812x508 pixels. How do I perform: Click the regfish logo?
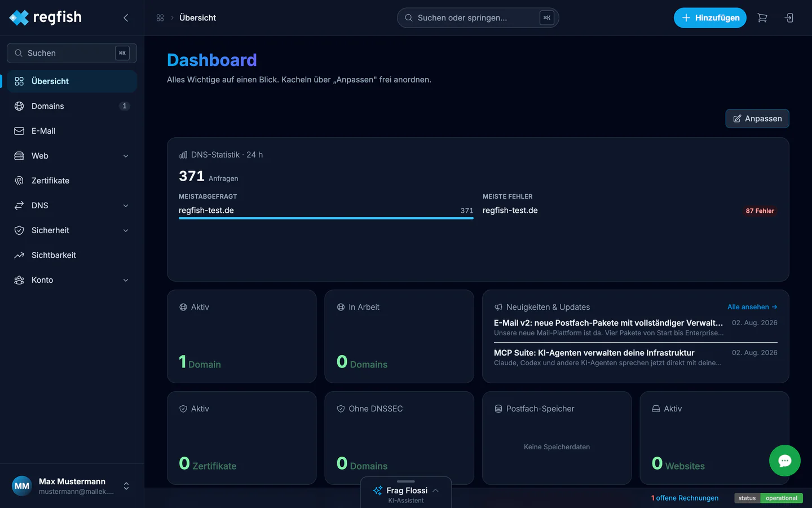tap(46, 17)
